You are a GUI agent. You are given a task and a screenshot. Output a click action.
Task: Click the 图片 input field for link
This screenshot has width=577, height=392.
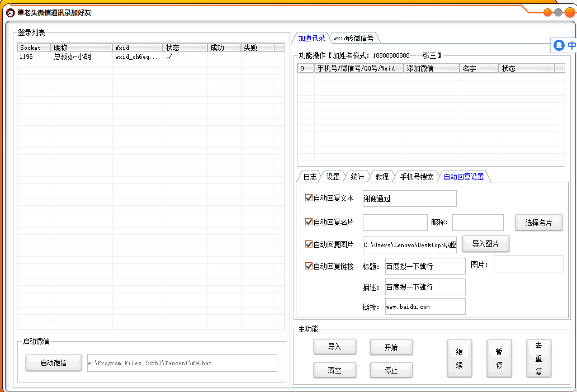point(528,264)
